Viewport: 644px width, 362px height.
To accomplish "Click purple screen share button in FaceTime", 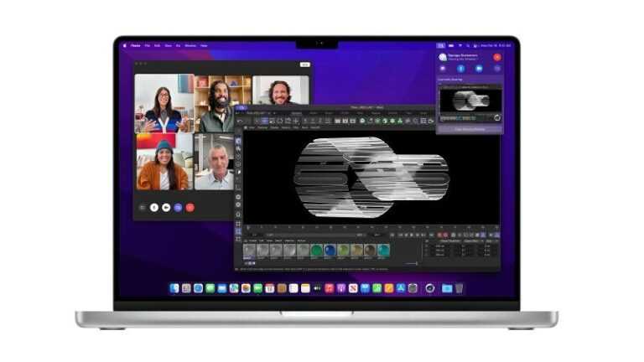I will tap(178, 208).
